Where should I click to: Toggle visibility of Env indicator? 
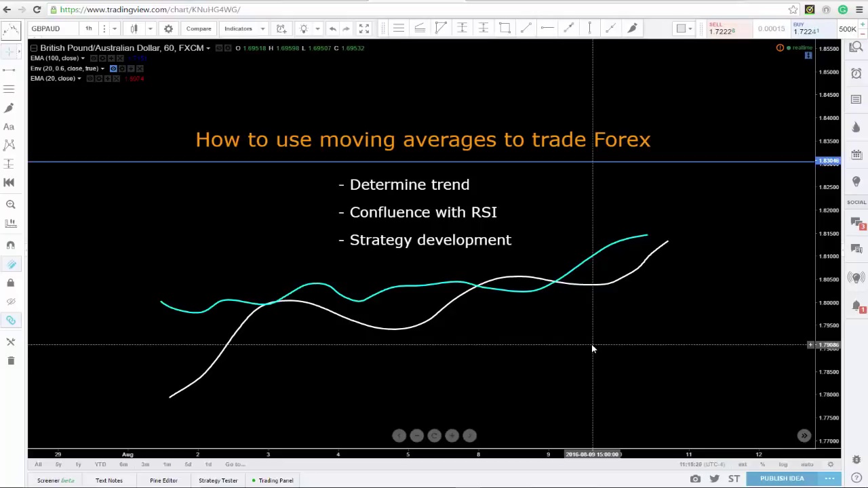pyautogui.click(x=113, y=68)
